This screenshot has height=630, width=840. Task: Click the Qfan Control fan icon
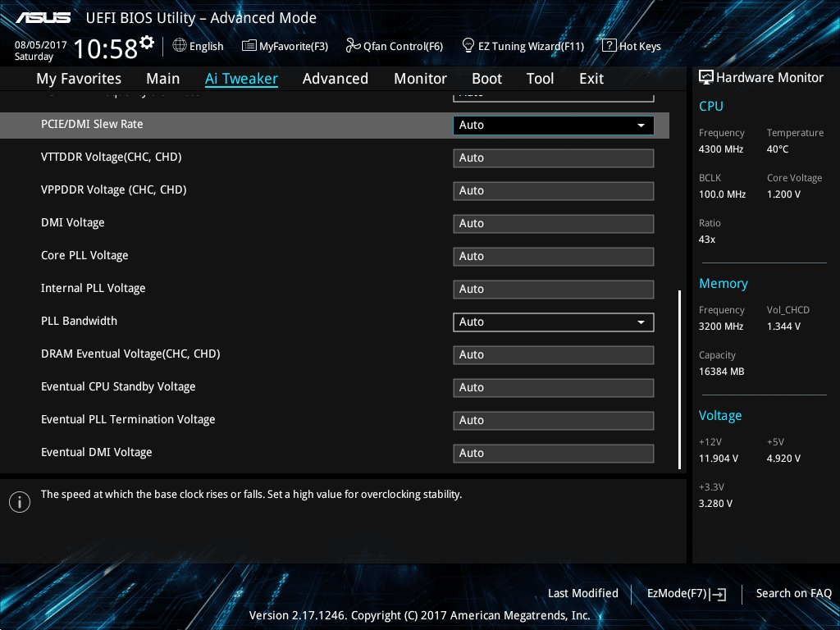click(x=353, y=46)
